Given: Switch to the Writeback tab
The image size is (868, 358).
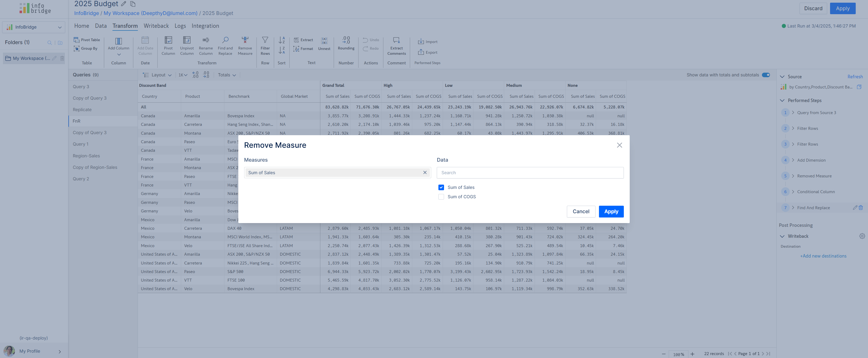Looking at the screenshot, I should 156,26.
